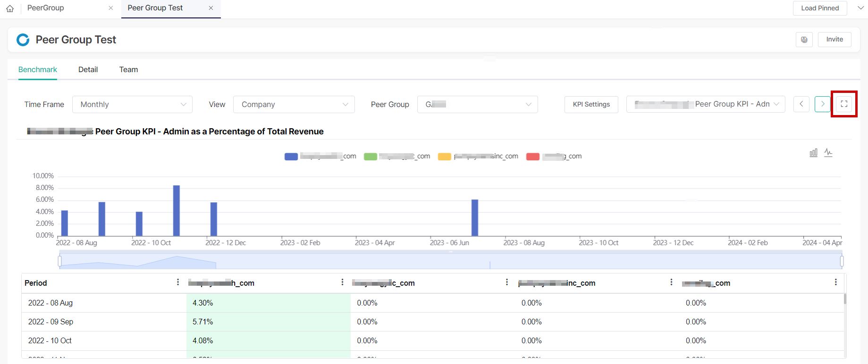Click the home icon in tab bar
This screenshot has height=364, width=868.
click(10, 8)
